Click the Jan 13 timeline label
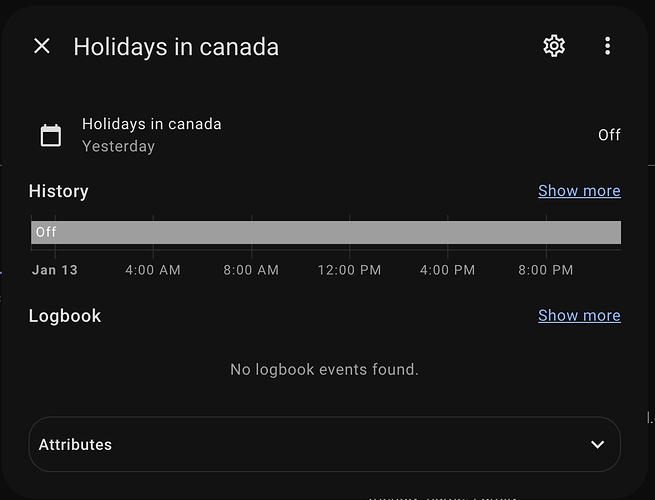655x500 pixels. [55, 270]
